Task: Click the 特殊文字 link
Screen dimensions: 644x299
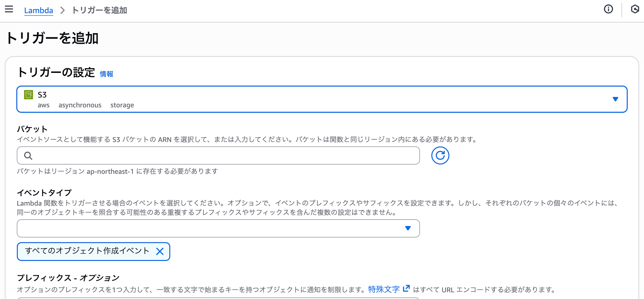Action: click(384, 289)
